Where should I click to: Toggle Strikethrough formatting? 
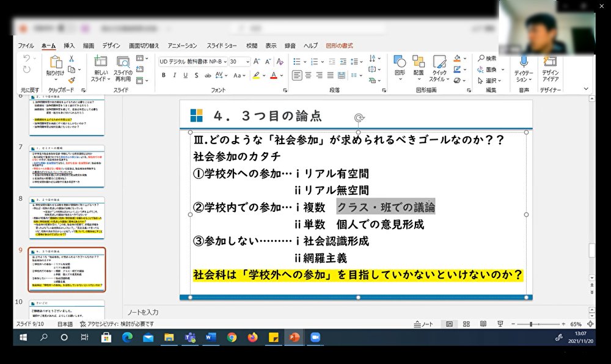(208, 75)
